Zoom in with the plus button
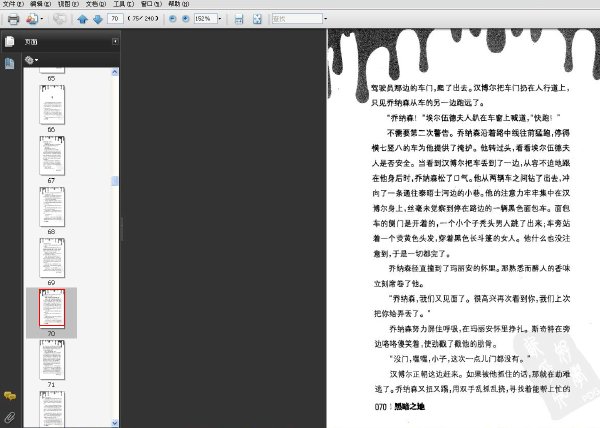Viewport: 600px width, 428px height. coord(186,18)
